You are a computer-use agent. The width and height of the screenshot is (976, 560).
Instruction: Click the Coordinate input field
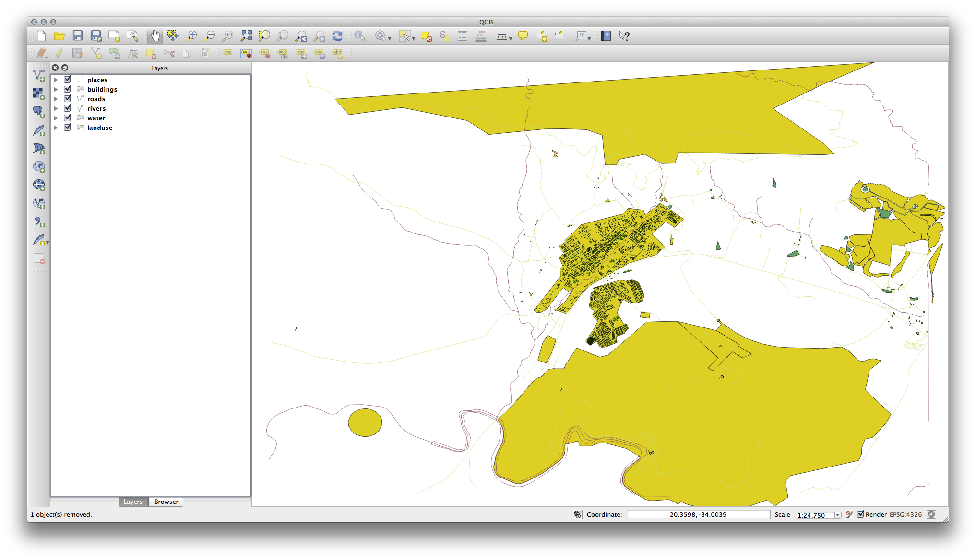click(x=698, y=514)
